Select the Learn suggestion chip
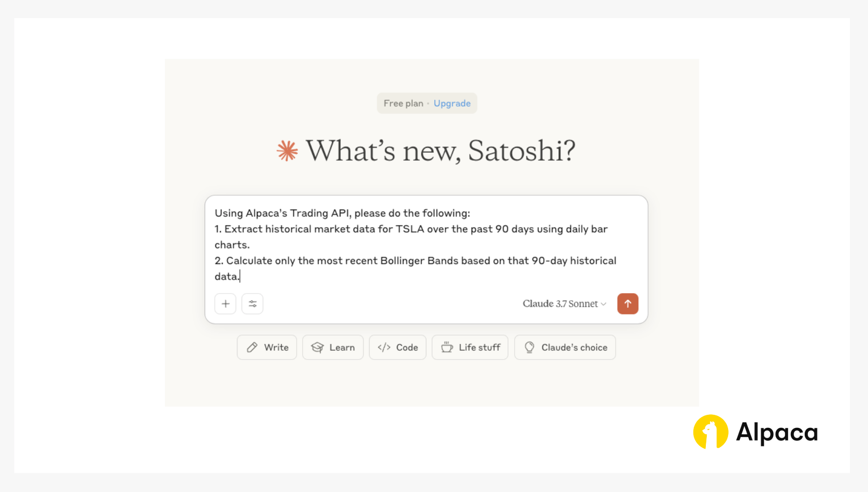Viewport: 868px width, 492px height. click(x=333, y=348)
